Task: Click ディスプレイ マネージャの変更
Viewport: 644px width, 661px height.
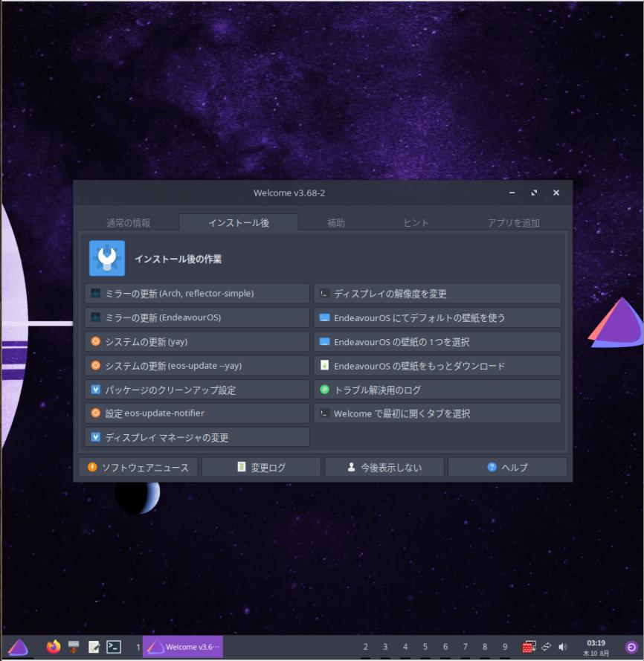Action: tap(197, 437)
